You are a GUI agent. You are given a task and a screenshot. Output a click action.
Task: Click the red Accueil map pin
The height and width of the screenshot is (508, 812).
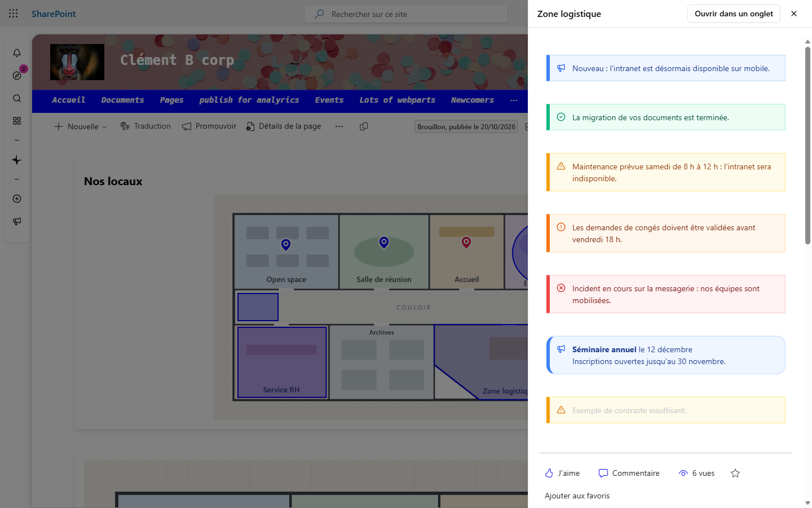pyautogui.click(x=466, y=242)
